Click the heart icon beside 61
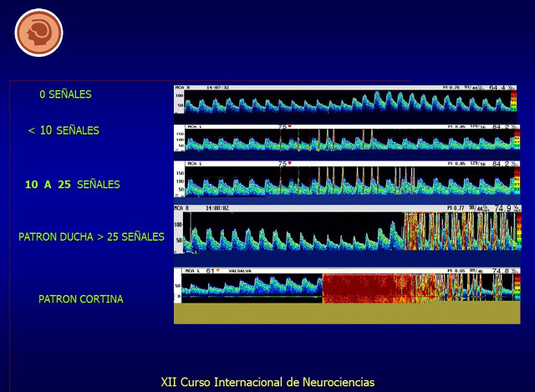The width and height of the screenshot is (535, 392). 218,271
